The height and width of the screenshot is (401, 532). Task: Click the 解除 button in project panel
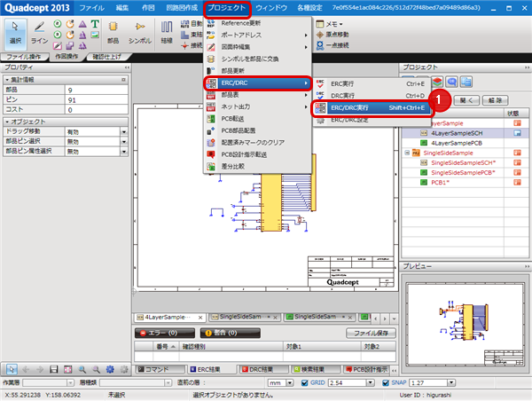495,100
